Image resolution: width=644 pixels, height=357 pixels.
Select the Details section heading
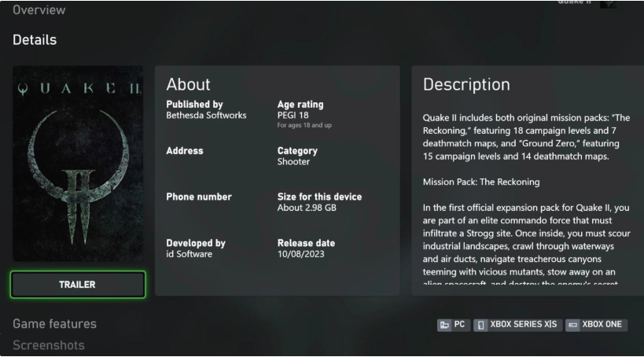(35, 40)
